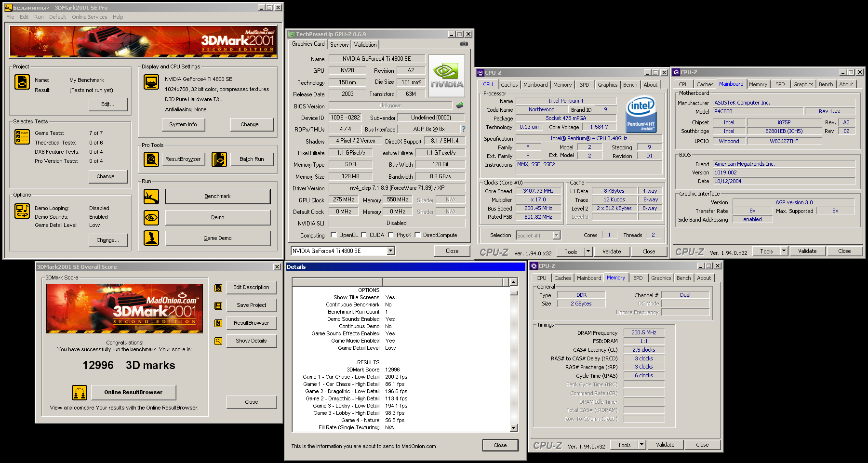Click the System Info button
868x463 pixels.
point(183,125)
